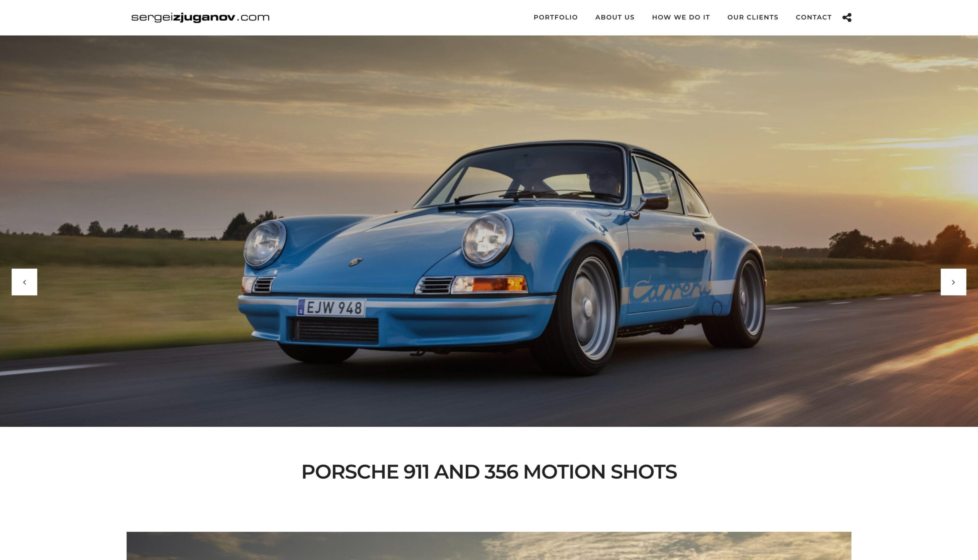
Task: Visit the Our Clients section
Action: (753, 17)
